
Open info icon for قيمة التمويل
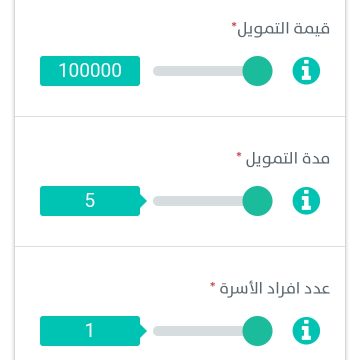coord(306,71)
